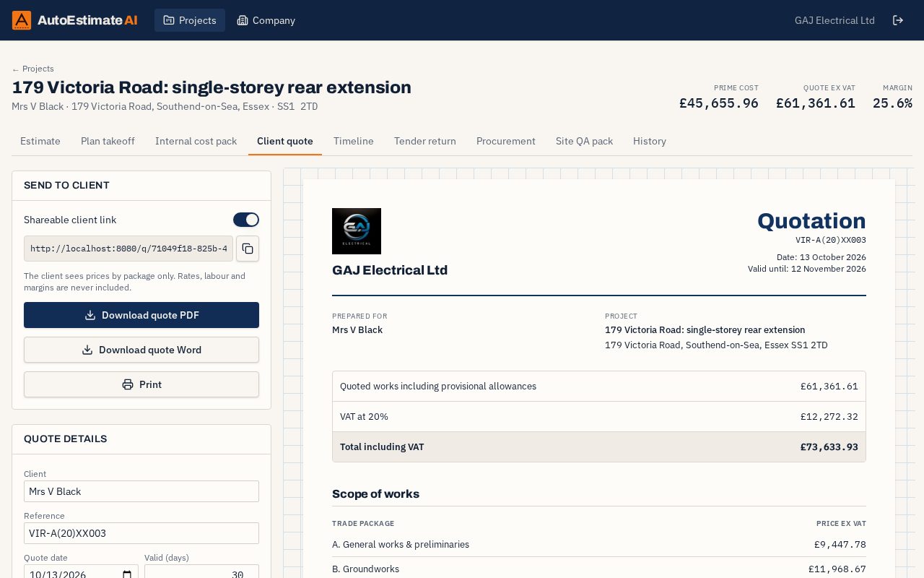Go to the Tender return tab
The height and width of the screenshot is (578, 924).
point(425,141)
